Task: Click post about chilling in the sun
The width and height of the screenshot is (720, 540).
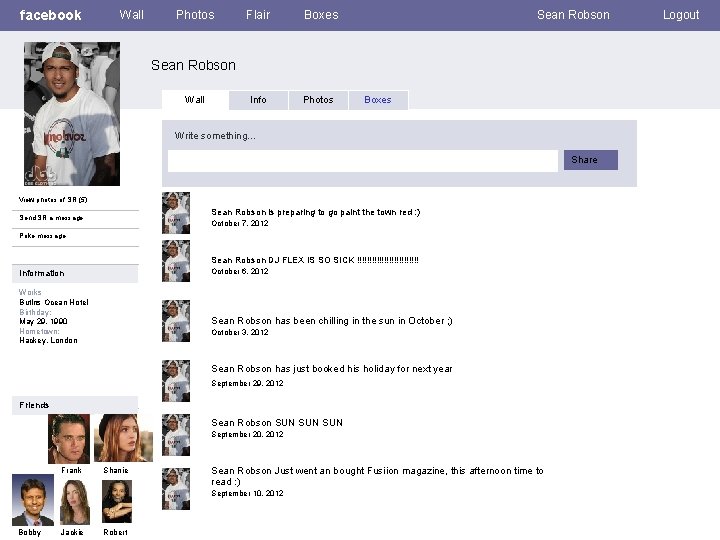Action: (x=332, y=321)
